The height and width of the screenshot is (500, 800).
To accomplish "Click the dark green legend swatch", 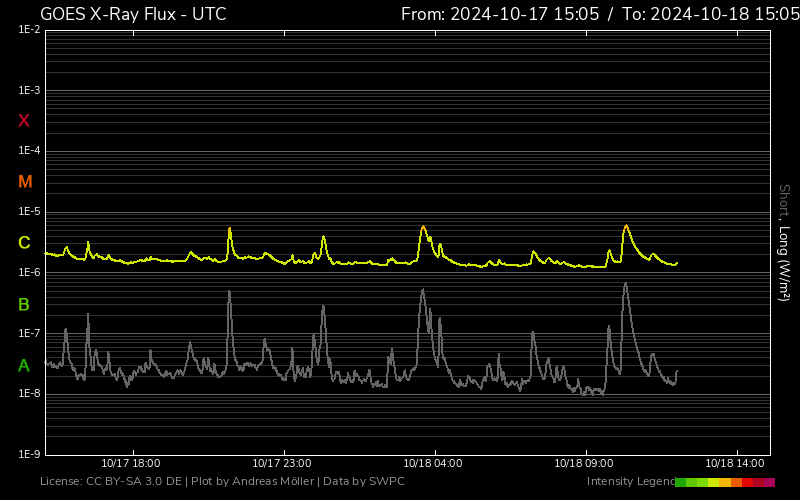I will pos(681,482).
